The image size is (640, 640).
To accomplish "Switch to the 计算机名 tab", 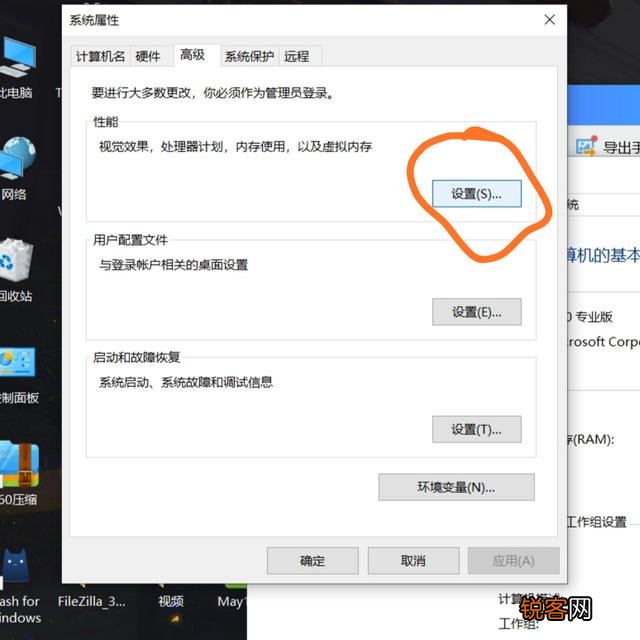I will tap(100, 56).
